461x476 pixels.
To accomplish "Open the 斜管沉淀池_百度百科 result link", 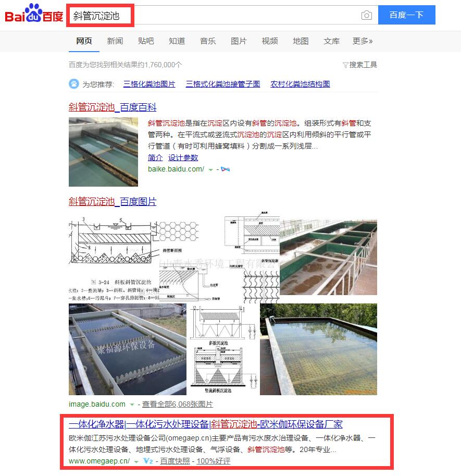I will tap(113, 107).
